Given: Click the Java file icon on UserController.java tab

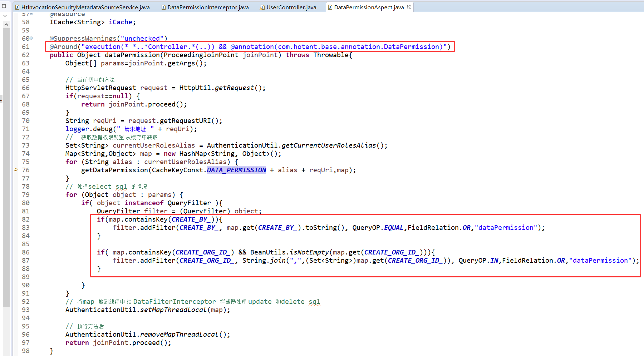Looking at the screenshot, I should 262,7.
